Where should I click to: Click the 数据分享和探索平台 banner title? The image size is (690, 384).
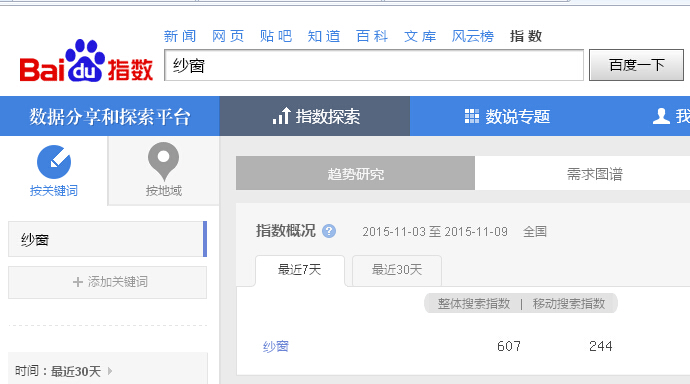pos(110,117)
